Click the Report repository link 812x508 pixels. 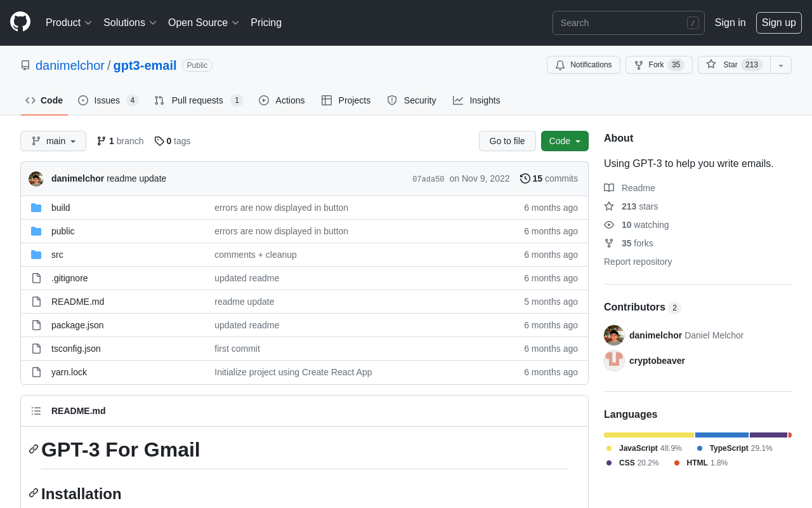click(638, 262)
